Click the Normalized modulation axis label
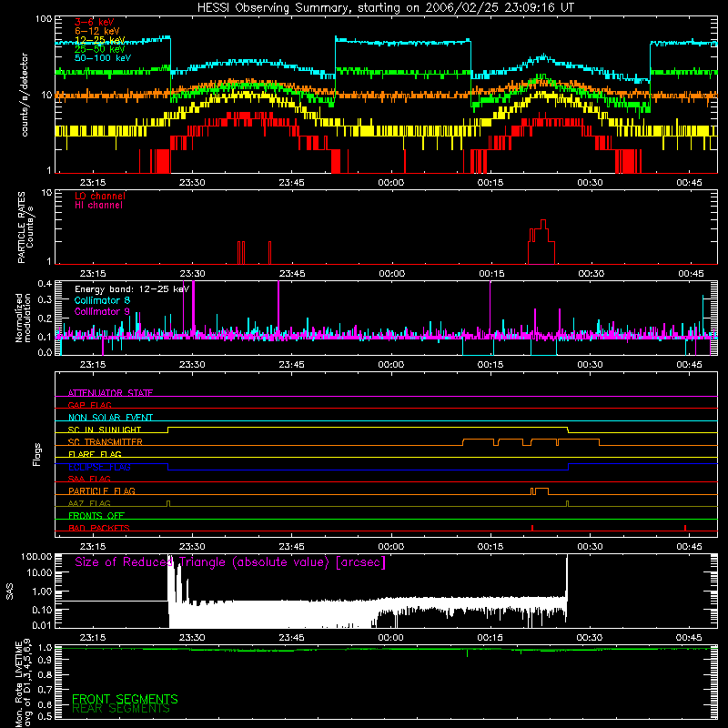This screenshot has height=728, width=728. point(24,318)
